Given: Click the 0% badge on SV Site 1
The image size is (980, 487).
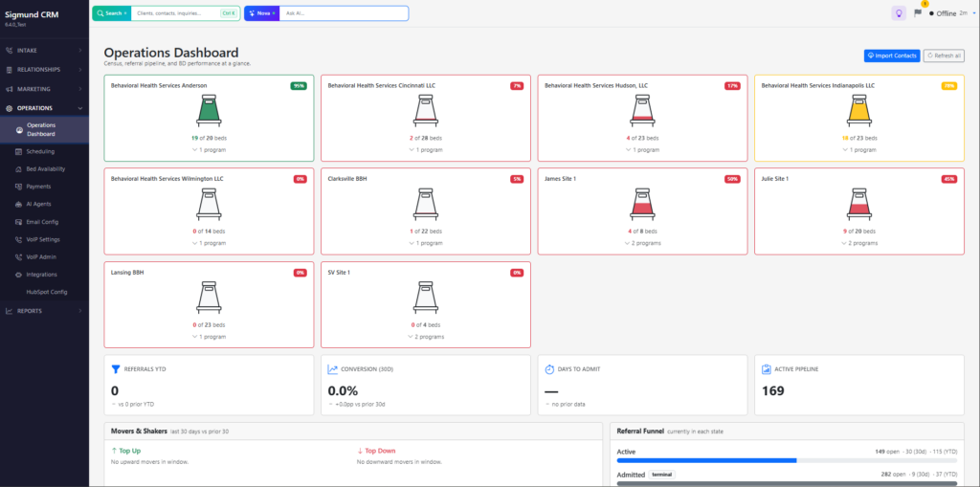Looking at the screenshot, I should coord(517,273).
